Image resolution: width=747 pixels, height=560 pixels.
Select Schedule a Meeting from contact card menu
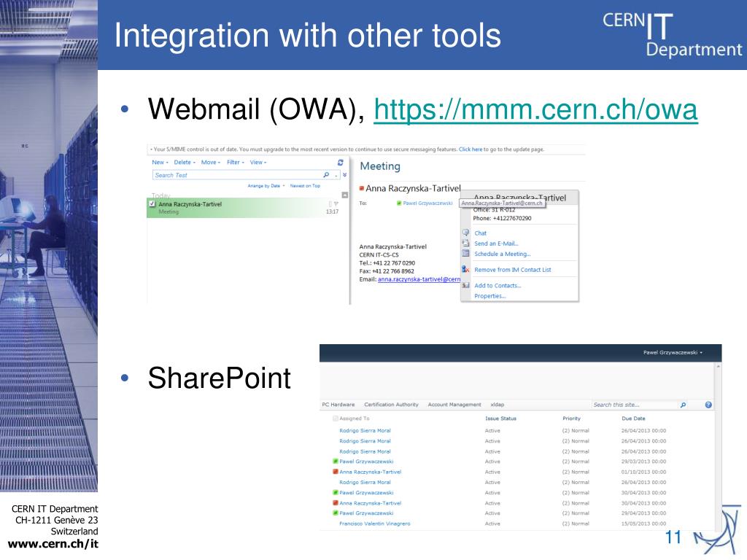[502, 254]
